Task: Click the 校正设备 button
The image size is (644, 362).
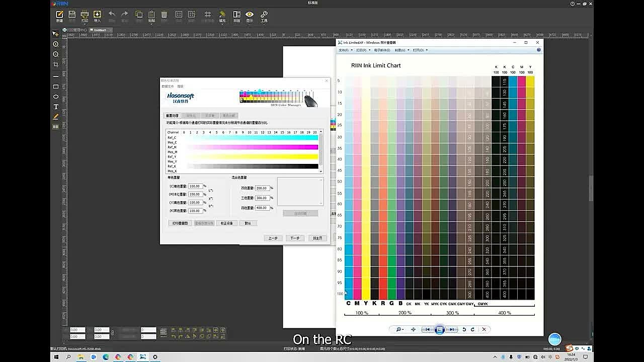Action: [227, 223]
